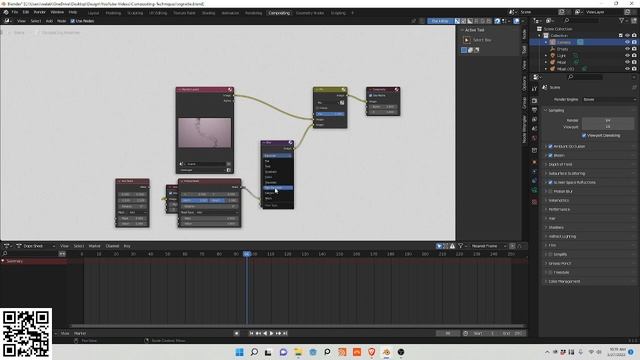Open Windows taskbar Search

pos(254,352)
